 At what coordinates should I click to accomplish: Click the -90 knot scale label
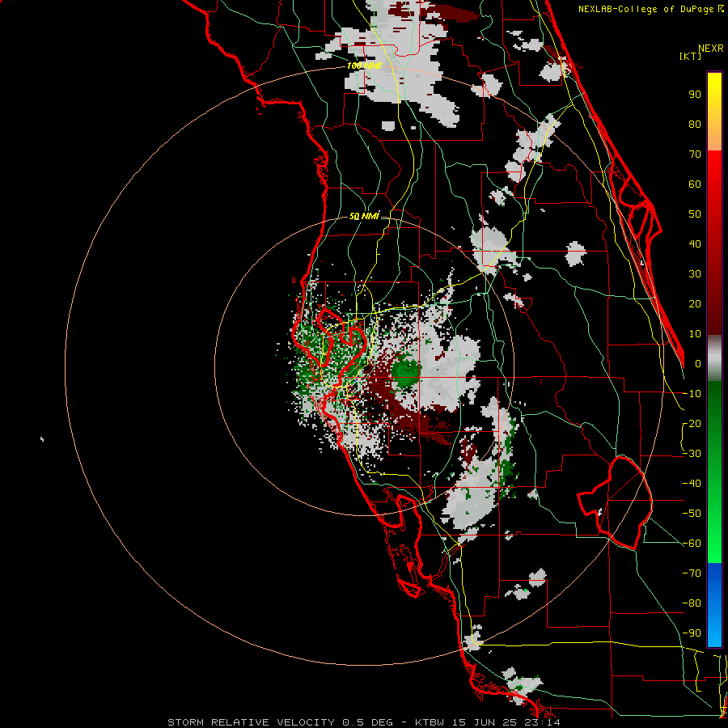coord(692,633)
